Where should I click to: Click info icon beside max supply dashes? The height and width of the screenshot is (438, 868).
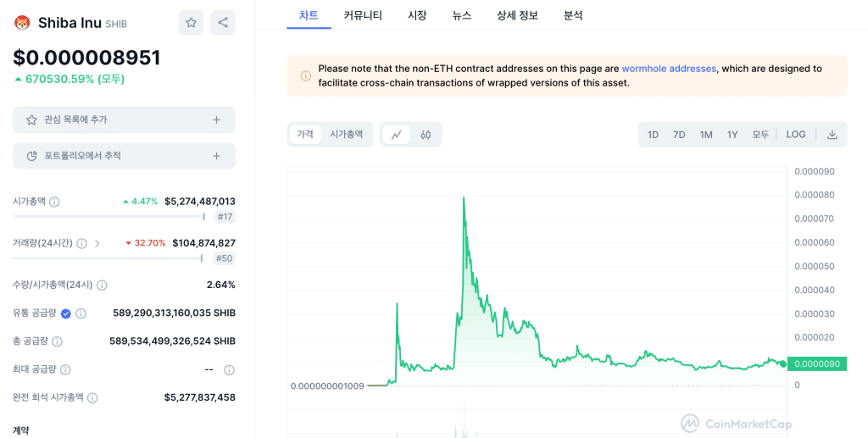[x=229, y=370]
